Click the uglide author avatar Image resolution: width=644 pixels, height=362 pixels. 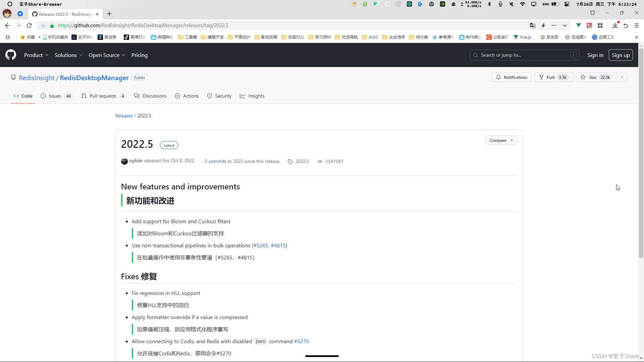pyautogui.click(x=124, y=161)
